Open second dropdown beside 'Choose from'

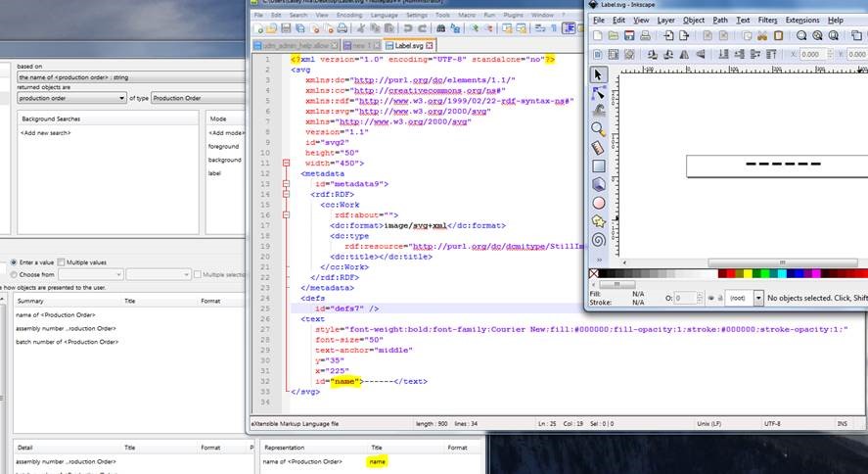(159, 274)
